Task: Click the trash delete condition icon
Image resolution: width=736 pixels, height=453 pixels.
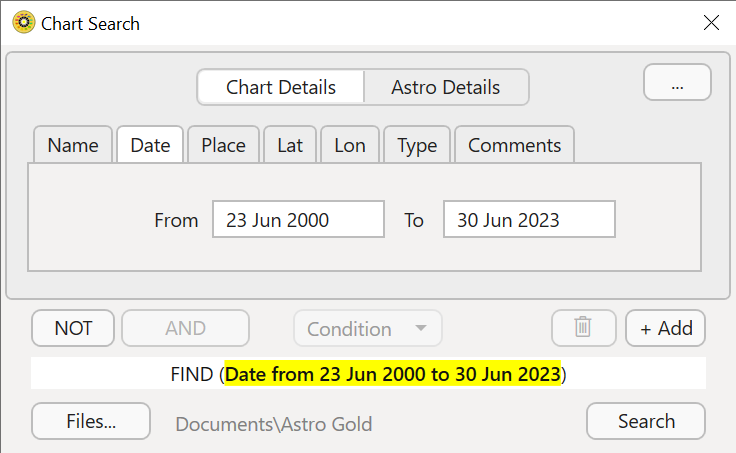Action: pos(583,328)
